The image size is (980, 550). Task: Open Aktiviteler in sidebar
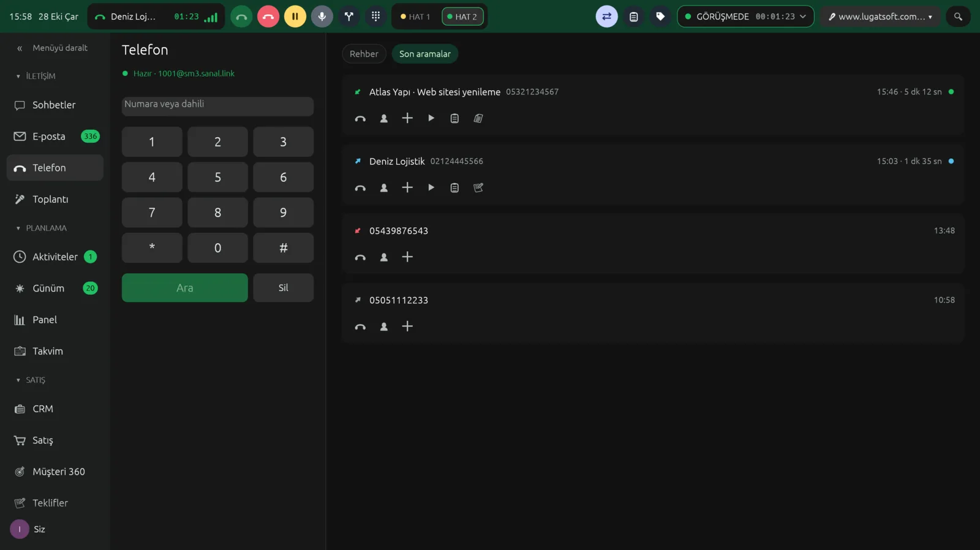(x=55, y=257)
